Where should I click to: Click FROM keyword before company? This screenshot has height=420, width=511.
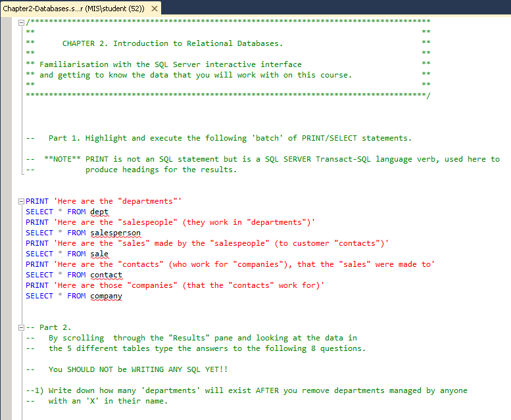tap(76, 296)
